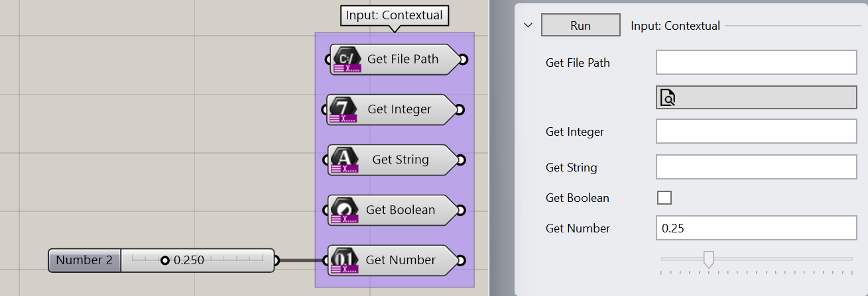868x296 pixels.
Task: Focus the Get String input field
Action: [757, 167]
